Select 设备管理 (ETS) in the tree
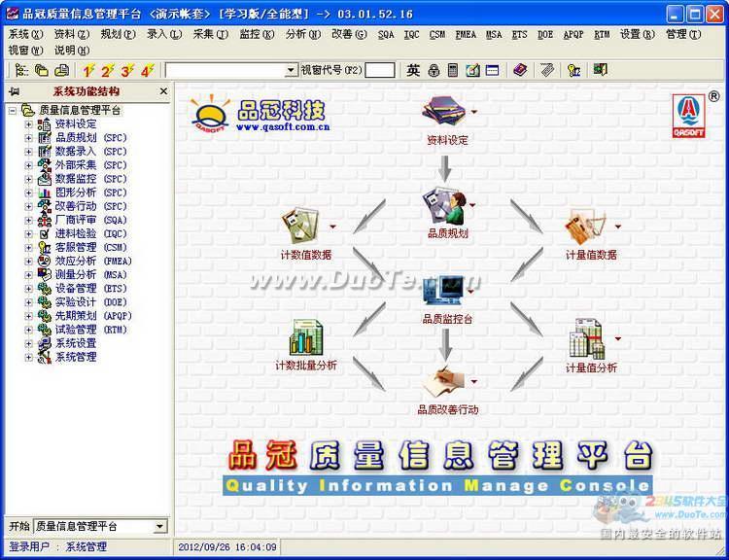729x560 pixels. [x=90, y=289]
